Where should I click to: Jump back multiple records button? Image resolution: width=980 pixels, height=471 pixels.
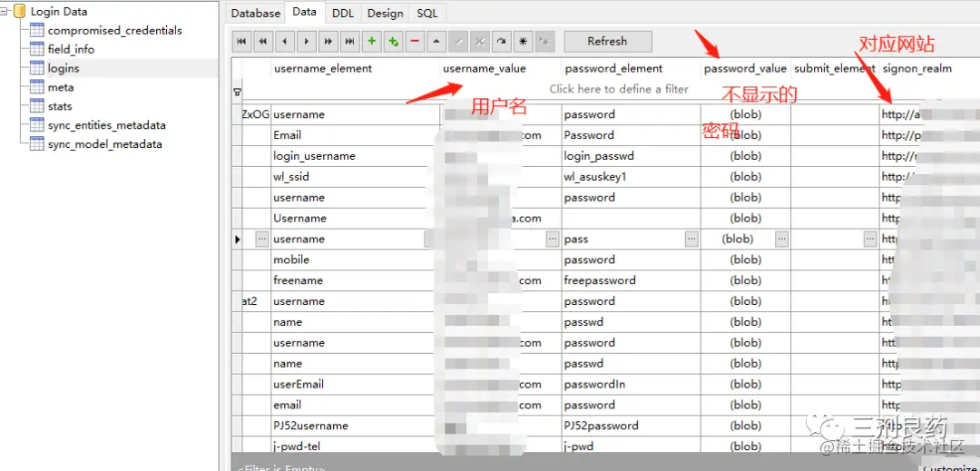[x=263, y=41]
